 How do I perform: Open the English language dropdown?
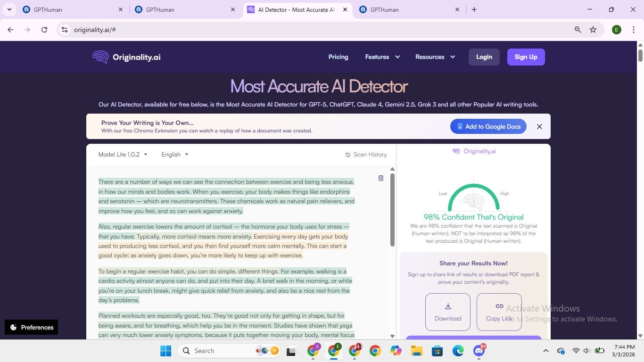click(x=175, y=155)
